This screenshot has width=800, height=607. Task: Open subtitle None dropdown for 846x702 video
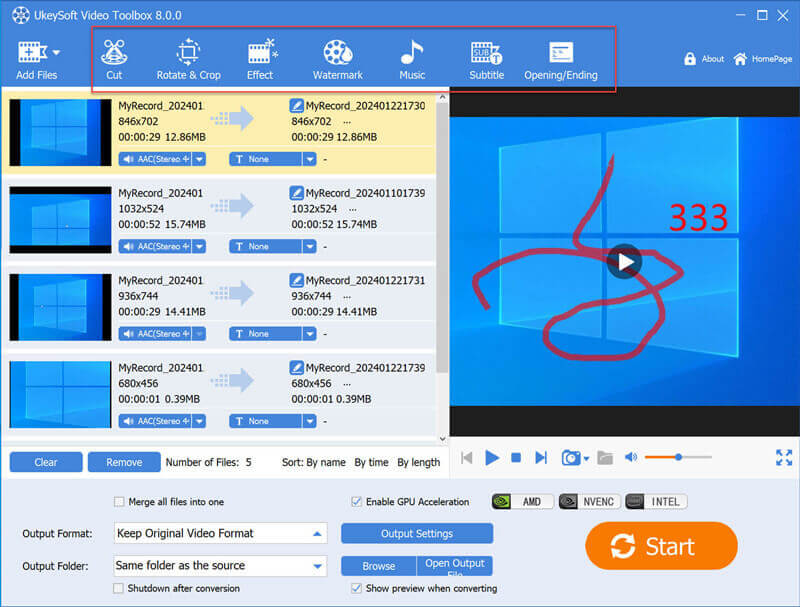[310, 159]
